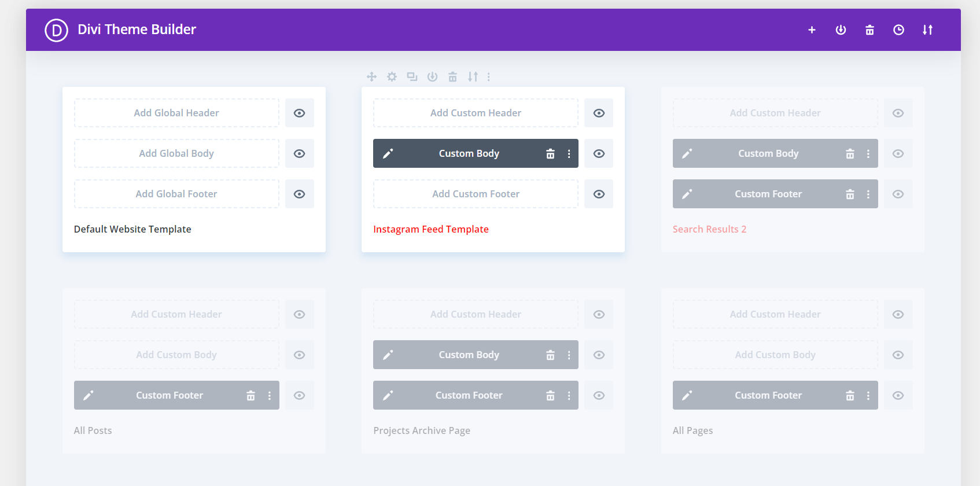Image resolution: width=980 pixels, height=486 pixels.
Task: Click the All Pages template name
Action: 692,430
